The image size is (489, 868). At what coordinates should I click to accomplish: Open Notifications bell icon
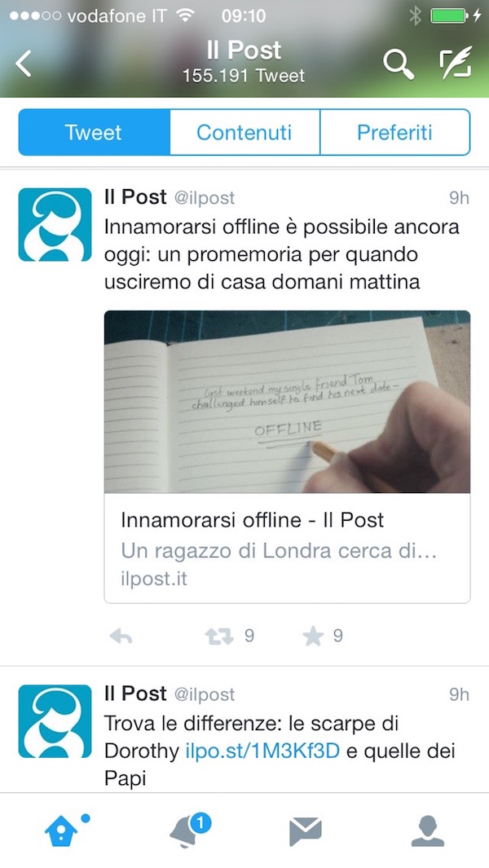(x=189, y=831)
